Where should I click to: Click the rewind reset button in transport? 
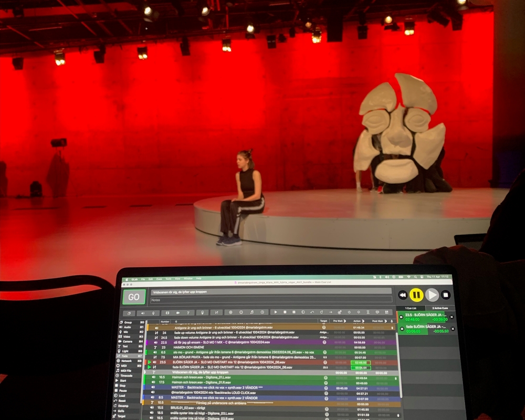pyautogui.click(x=403, y=295)
